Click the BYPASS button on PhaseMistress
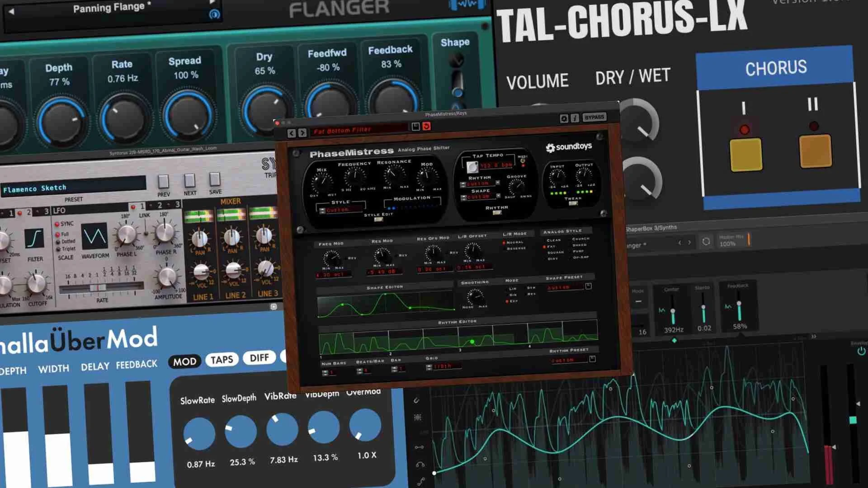Image resolution: width=868 pixels, height=488 pixels. point(595,117)
